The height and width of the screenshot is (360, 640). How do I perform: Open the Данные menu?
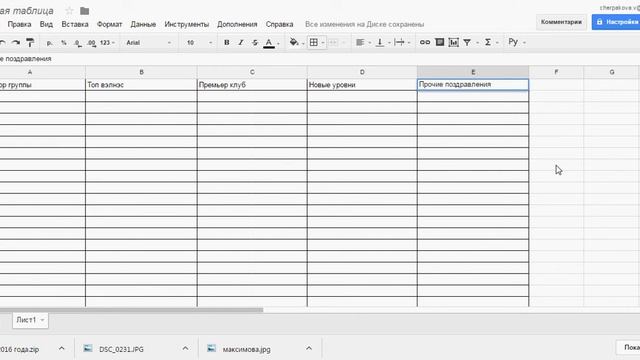pos(143,24)
